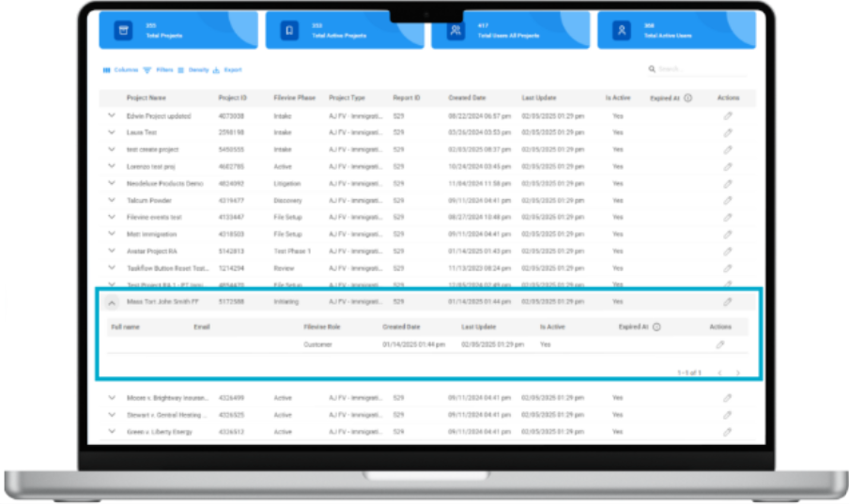Edit the Mass Tort John Smith FF project
The height and width of the screenshot is (504, 849).
[x=728, y=301]
